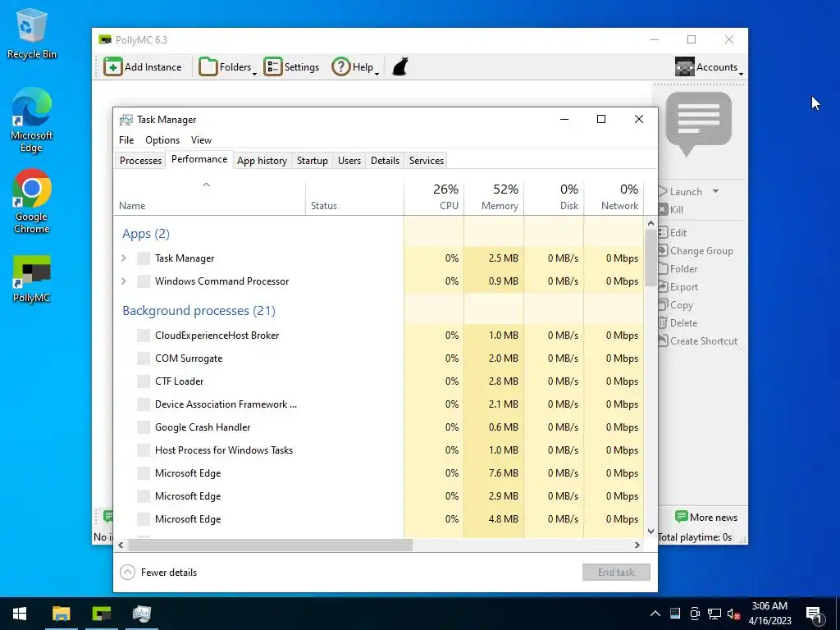This screenshot has width=840, height=630.
Task: Select the Microsoft Edge process using 7.6 MB
Action: (379, 473)
